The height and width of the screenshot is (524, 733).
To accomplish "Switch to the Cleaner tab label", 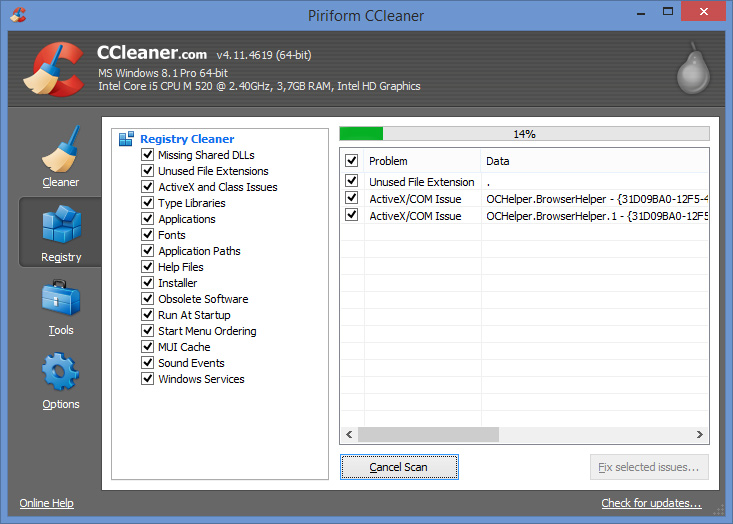I will coord(61,182).
